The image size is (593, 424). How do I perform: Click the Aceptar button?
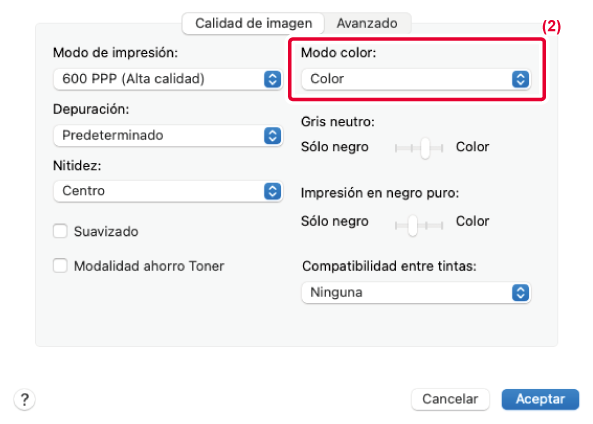540,399
